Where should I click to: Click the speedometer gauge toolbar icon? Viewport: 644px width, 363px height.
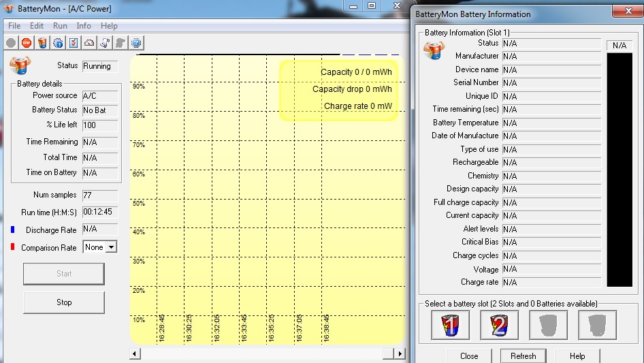tap(89, 43)
